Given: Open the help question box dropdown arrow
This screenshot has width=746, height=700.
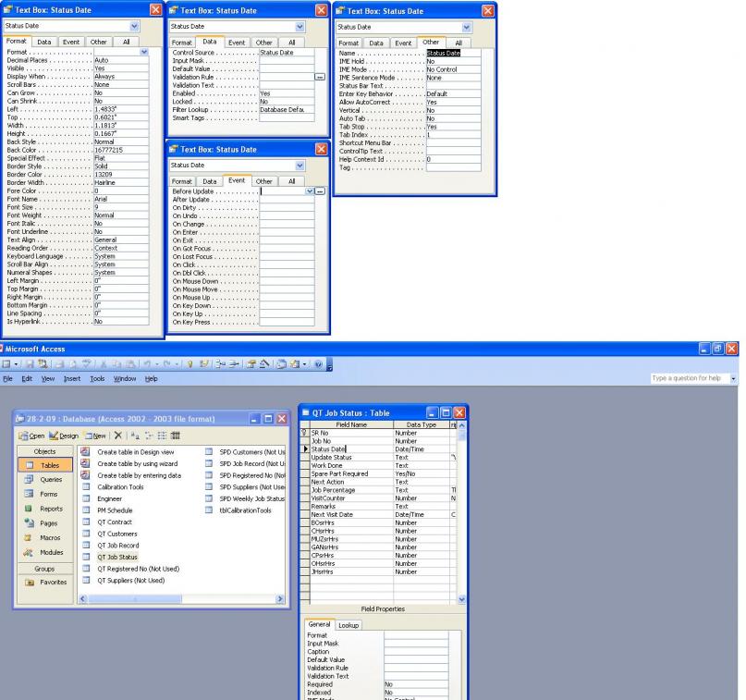Looking at the screenshot, I should (x=733, y=378).
